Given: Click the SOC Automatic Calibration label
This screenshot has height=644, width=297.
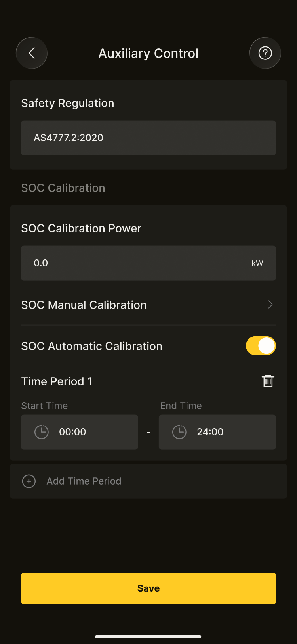Looking at the screenshot, I should pyautogui.click(x=92, y=346).
